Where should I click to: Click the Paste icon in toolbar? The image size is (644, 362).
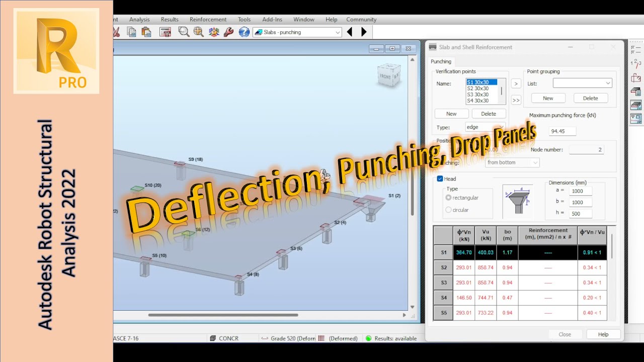[146, 32]
